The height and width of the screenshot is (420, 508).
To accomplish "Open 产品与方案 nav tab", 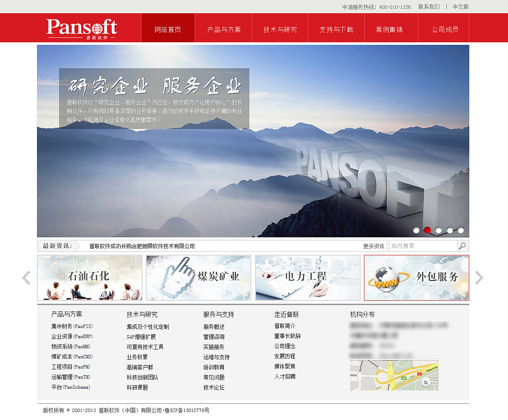I will (223, 28).
